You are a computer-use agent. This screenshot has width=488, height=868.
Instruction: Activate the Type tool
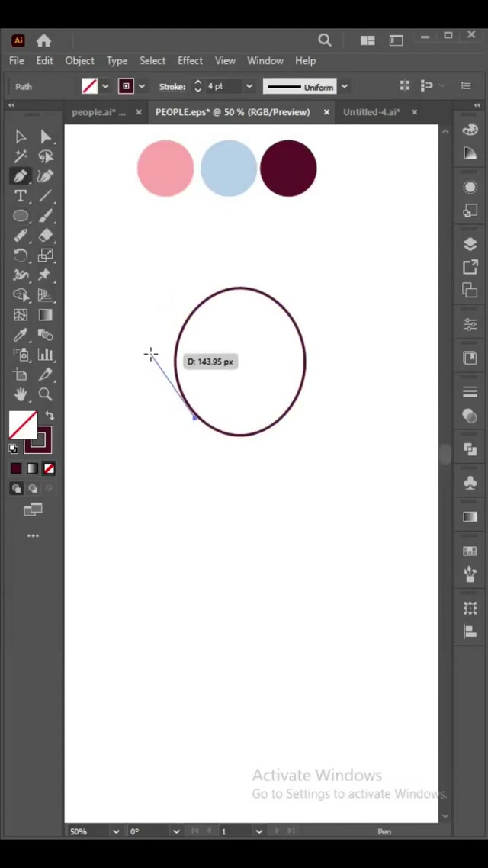(21, 196)
